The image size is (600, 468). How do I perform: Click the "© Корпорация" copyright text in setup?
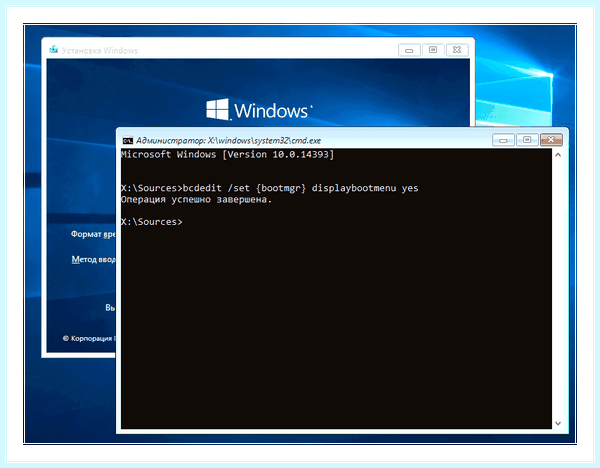pos(89,338)
